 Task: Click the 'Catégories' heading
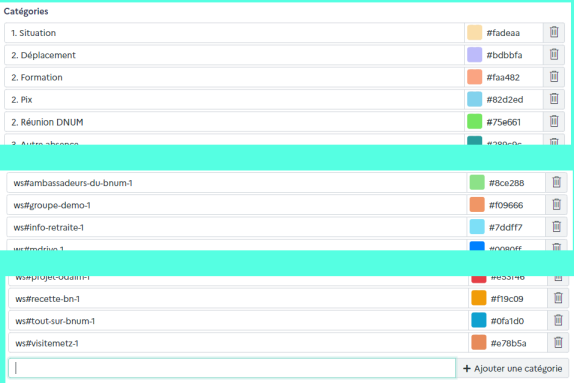[x=26, y=11]
